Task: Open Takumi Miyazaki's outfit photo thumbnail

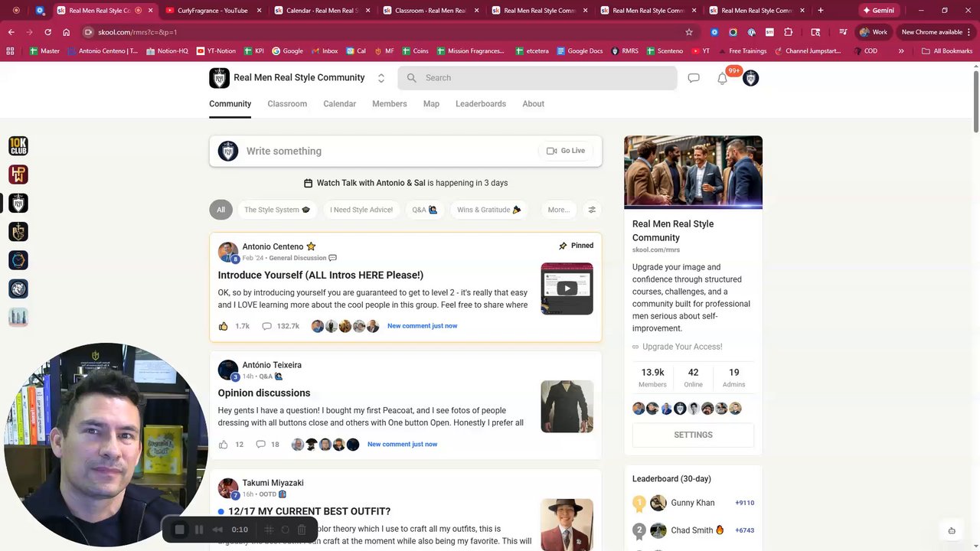Action: [x=567, y=525]
